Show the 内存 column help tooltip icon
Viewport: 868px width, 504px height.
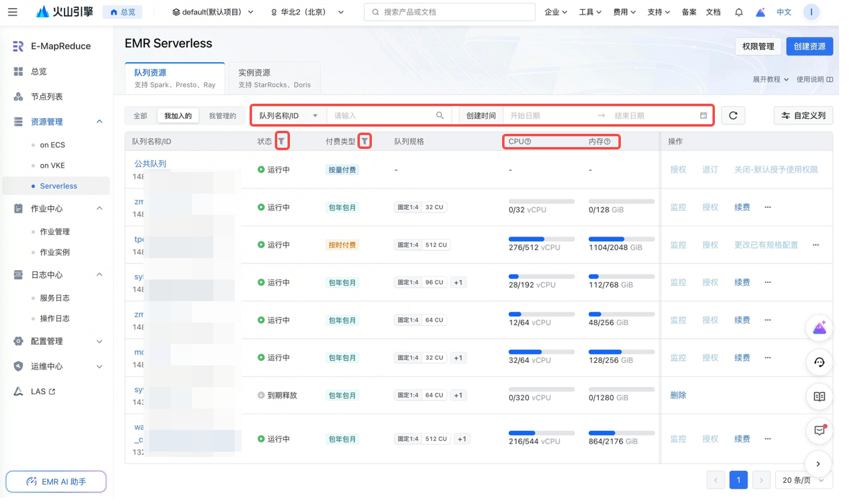[607, 142]
